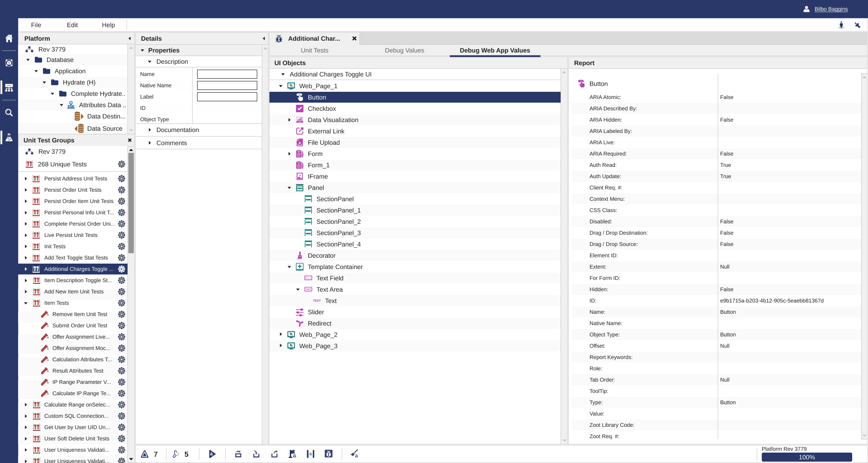The image size is (868, 463).
Task: Click the bug between bars icon
Action: click(311, 454)
